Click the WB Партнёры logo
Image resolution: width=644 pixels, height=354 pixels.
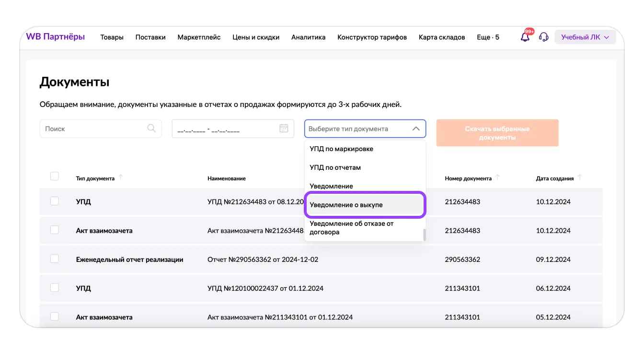(x=55, y=37)
